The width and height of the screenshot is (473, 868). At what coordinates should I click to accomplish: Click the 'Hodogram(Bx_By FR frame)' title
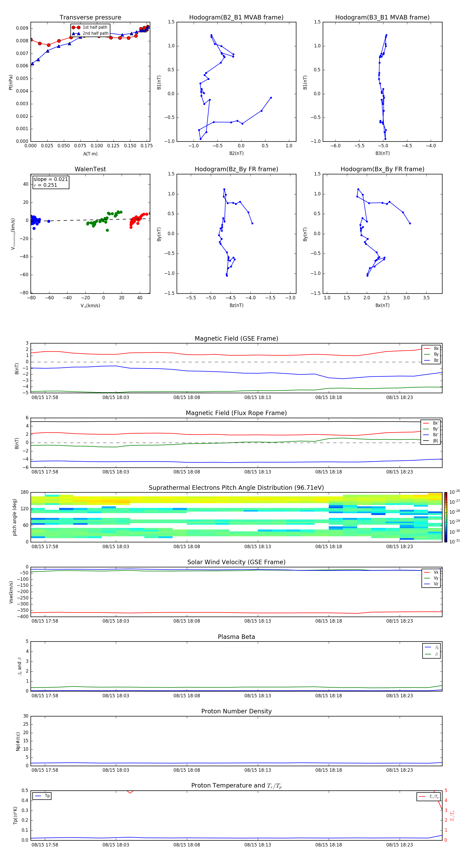[382, 169]
